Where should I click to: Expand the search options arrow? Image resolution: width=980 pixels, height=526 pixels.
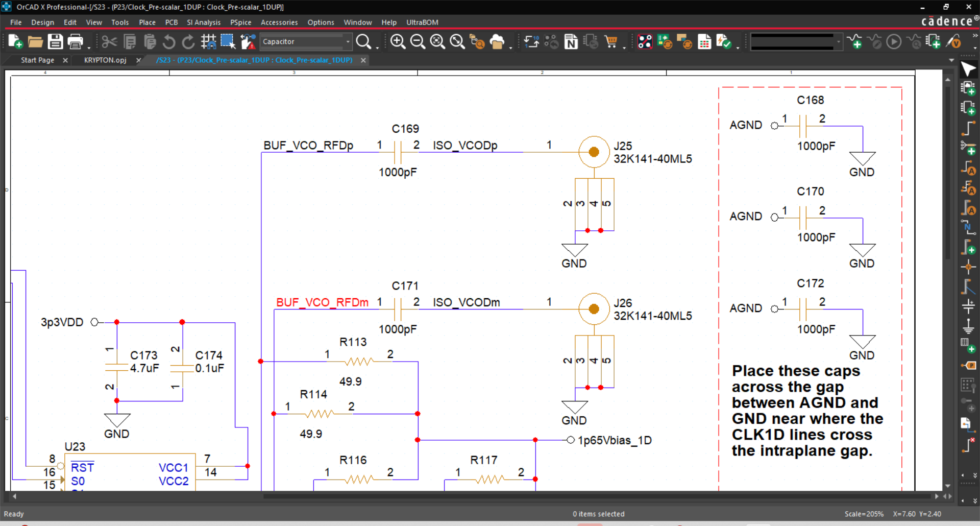coord(377,47)
